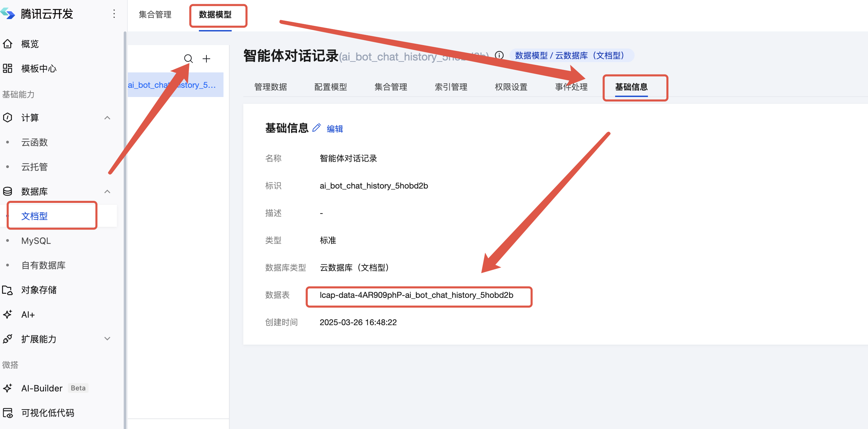Select the 计算 compute icon in sidebar
Viewport: 868px width, 429px height.
(8, 117)
